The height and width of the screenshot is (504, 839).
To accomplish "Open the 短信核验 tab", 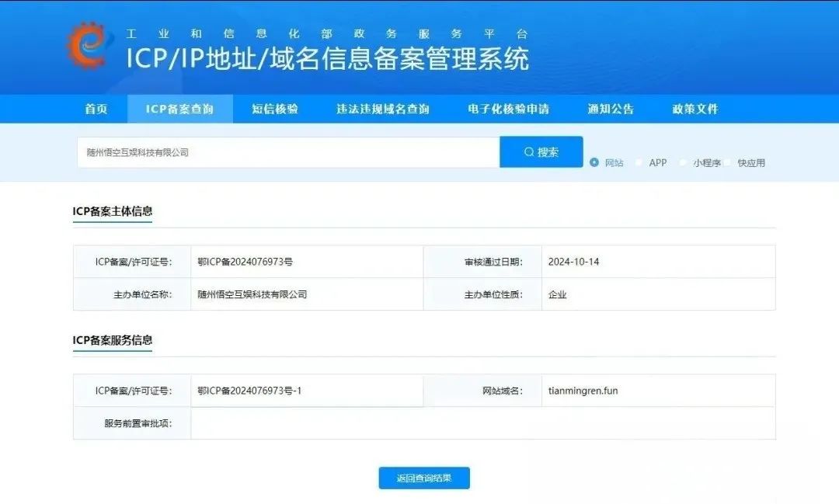I will (275, 109).
